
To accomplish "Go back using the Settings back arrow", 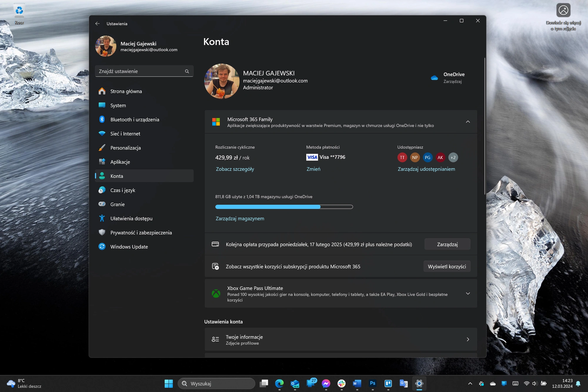I will tap(97, 24).
